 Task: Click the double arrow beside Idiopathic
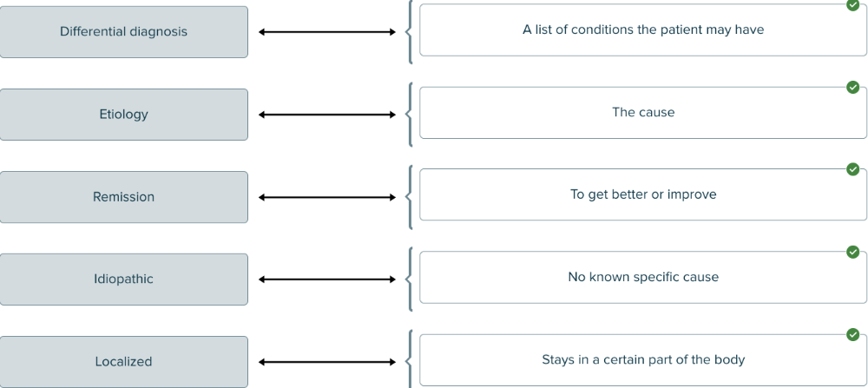coord(327,279)
